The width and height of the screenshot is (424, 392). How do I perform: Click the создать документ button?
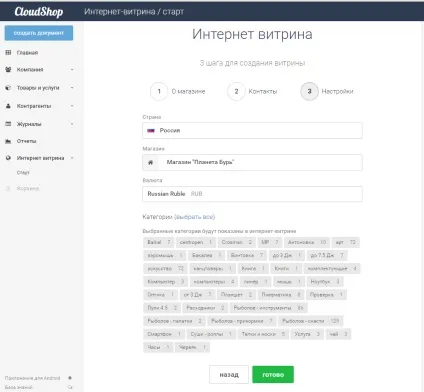click(x=39, y=33)
